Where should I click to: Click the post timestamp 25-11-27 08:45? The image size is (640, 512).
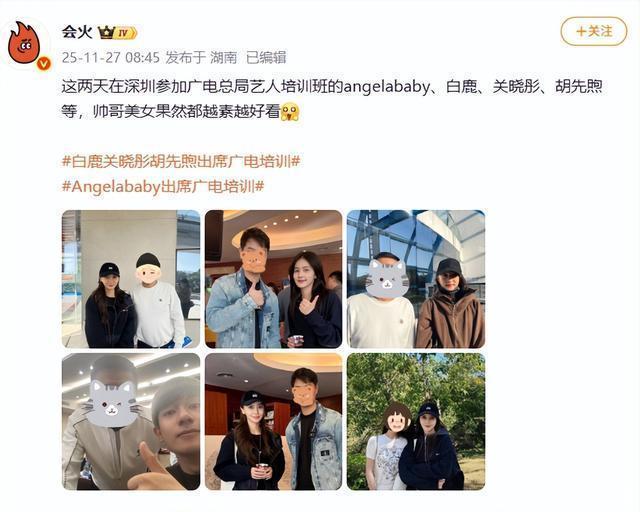pos(111,58)
